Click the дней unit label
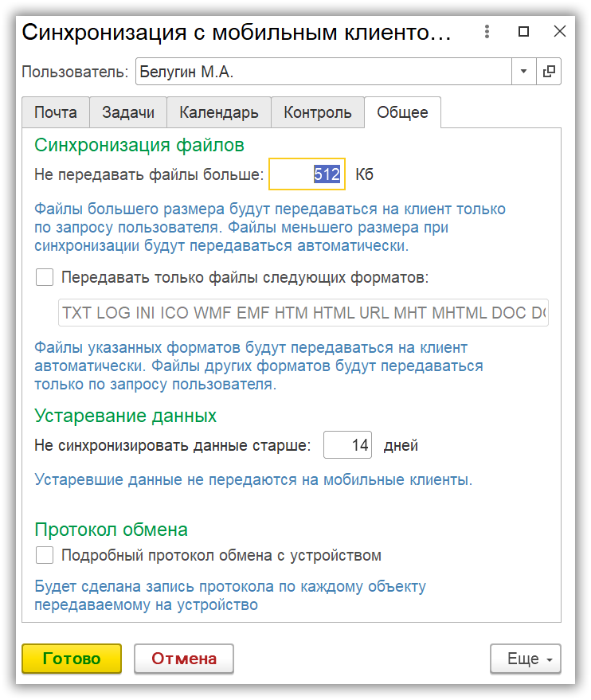The height and width of the screenshot is (700, 591). click(x=401, y=445)
